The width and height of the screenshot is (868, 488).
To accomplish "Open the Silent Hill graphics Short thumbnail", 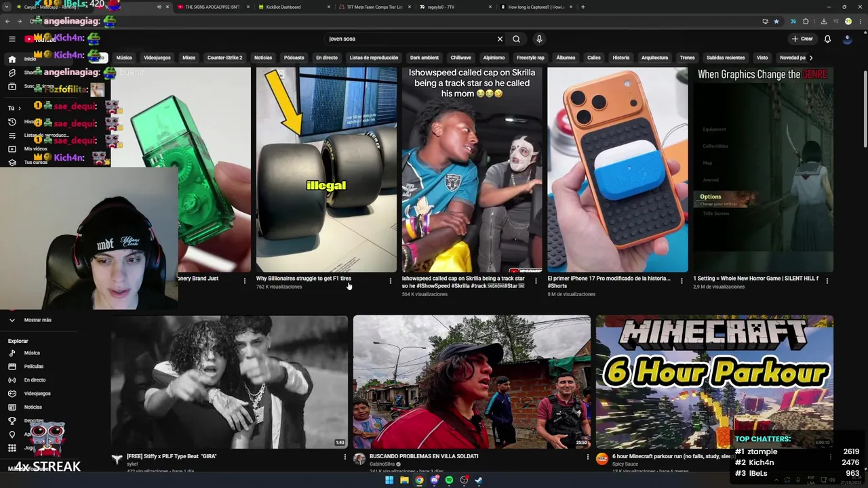I will pos(763,169).
